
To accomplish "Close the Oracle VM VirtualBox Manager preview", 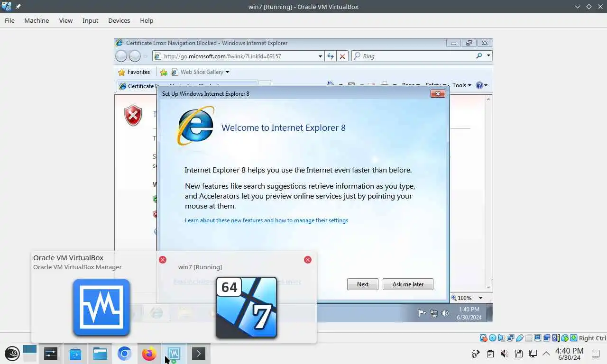I will 163,260.
